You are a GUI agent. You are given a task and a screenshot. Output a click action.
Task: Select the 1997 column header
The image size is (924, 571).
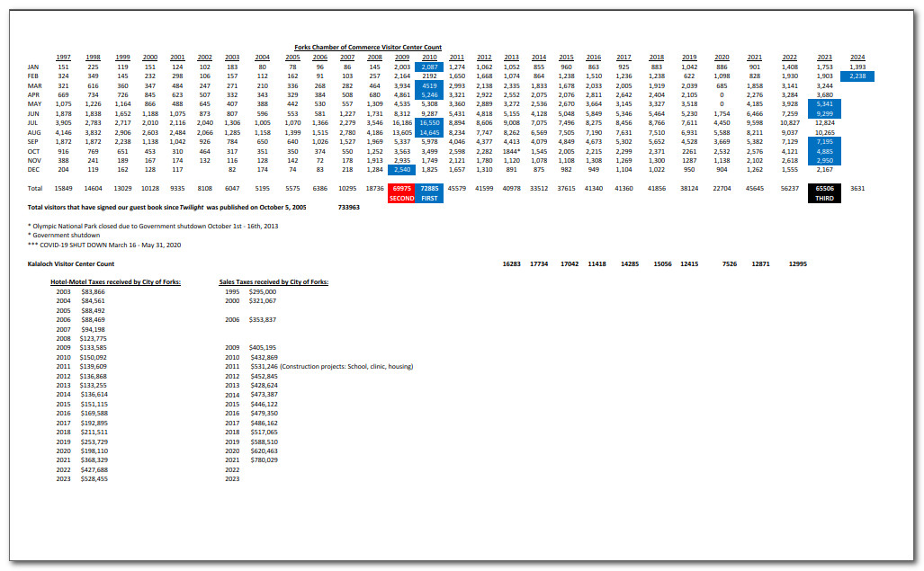pyautogui.click(x=64, y=57)
